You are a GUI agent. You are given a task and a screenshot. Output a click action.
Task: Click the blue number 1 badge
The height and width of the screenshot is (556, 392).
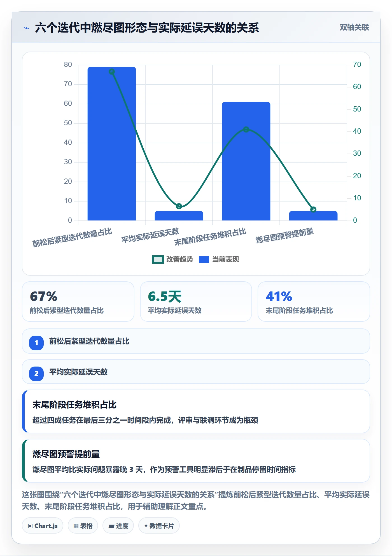(x=36, y=343)
